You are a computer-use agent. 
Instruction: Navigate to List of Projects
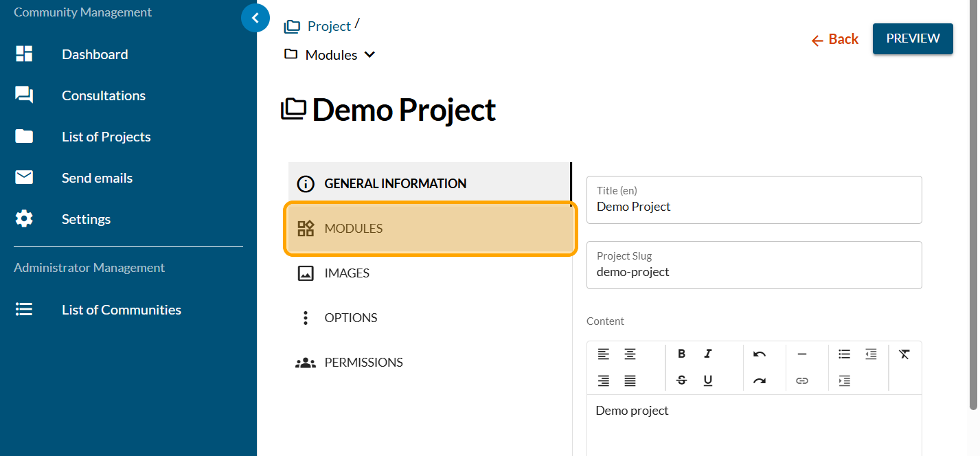click(106, 137)
